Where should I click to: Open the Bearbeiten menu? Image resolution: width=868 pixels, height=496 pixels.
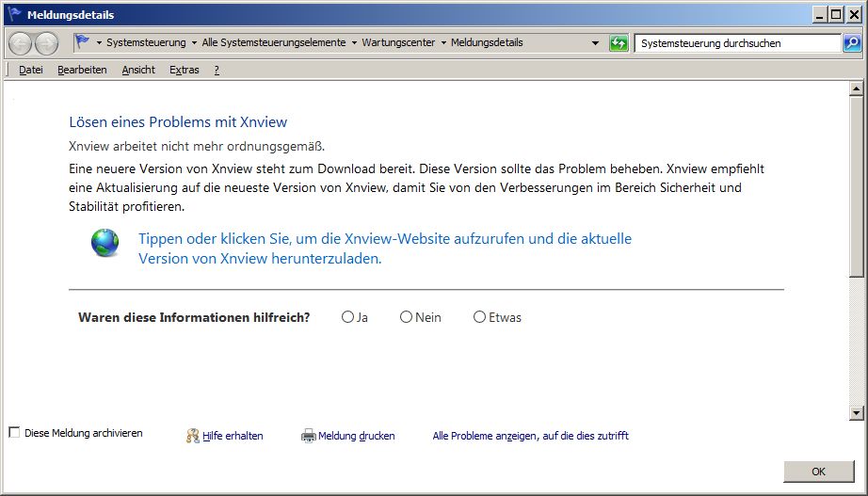coord(82,70)
